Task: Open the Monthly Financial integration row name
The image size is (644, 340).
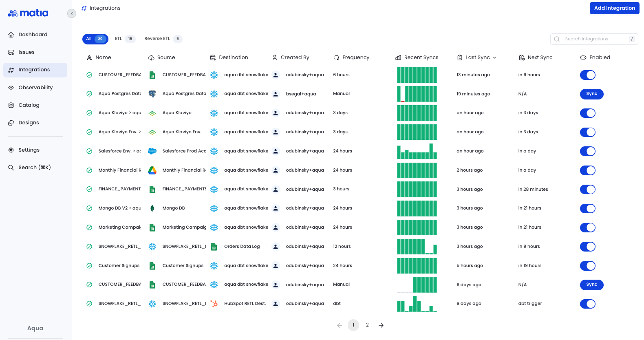Action: [119, 170]
